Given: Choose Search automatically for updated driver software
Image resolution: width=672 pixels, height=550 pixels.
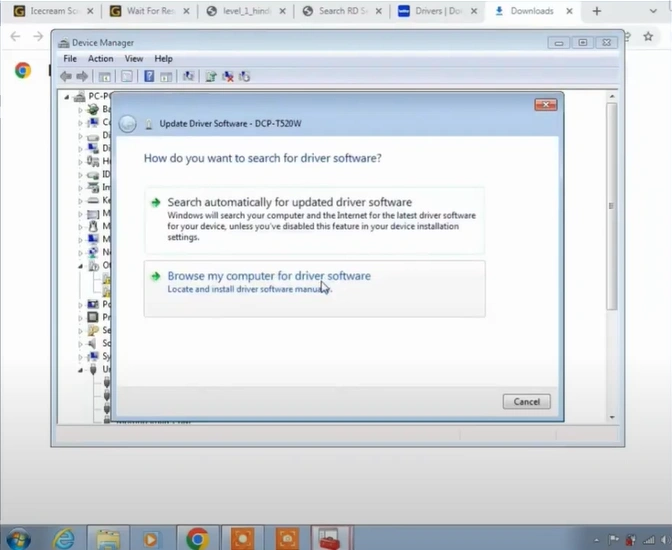Looking at the screenshot, I should [289, 202].
